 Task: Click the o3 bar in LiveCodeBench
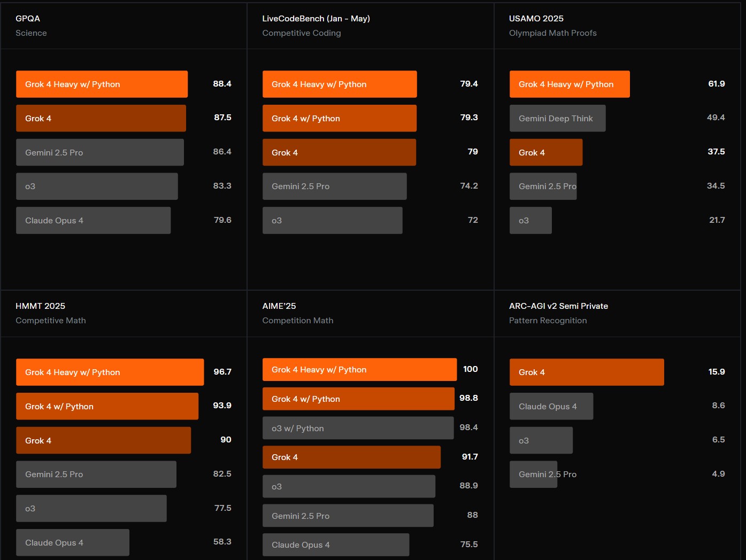[x=333, y=220]
